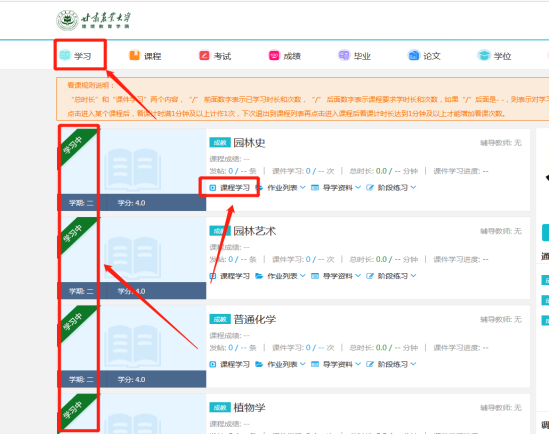Click the 课程学习 icon in 普通化学 row

[x=213, y=364]
